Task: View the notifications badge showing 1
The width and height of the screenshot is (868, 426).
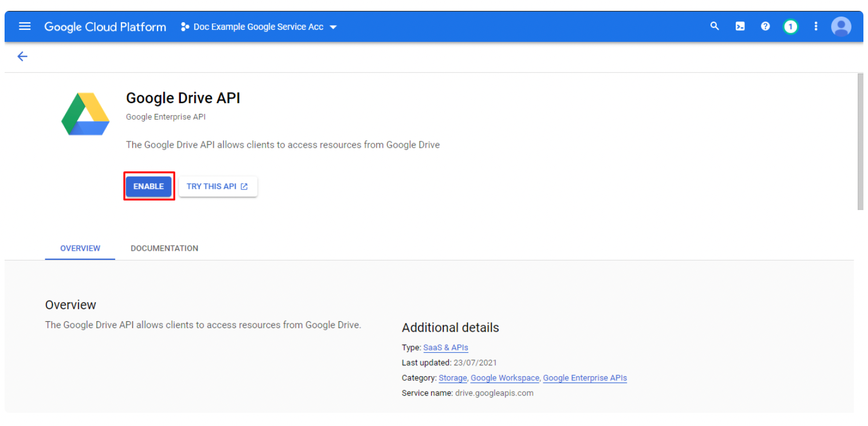Action: click(x=791, y=26)
